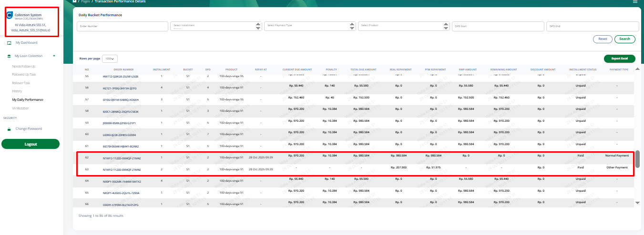Screen dimensions: 644x235
Task: Click order number N1WY2 in row 62
Action: click(x=122, y=157)
